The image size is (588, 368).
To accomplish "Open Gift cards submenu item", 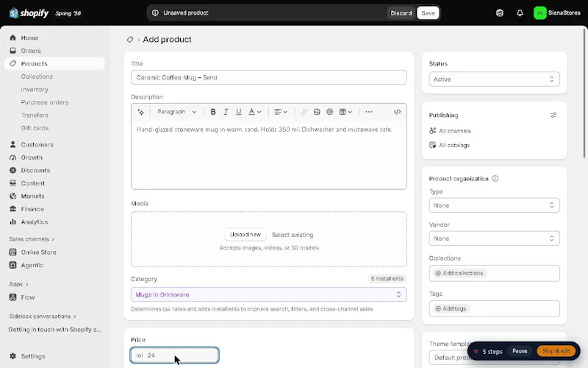I will (x=35, y=128).
